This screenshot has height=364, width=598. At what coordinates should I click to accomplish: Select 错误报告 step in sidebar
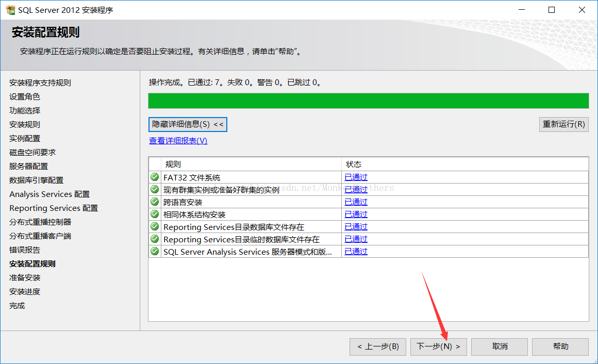click(25, 250)
